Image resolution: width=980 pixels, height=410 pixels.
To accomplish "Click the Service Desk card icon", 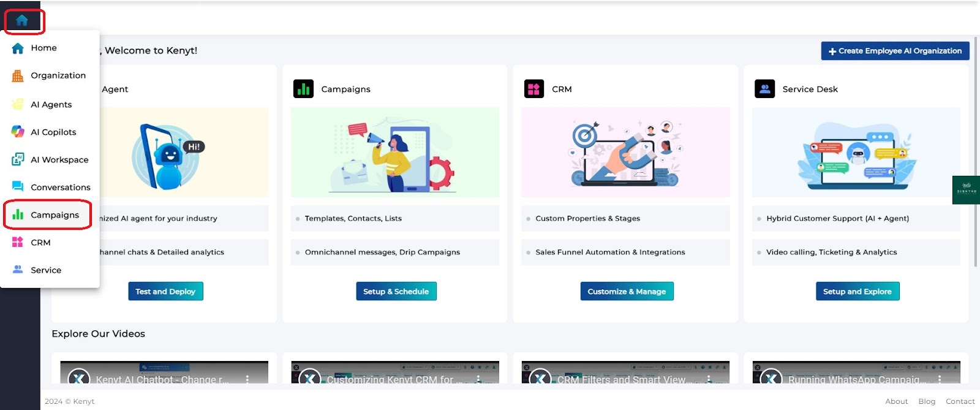I will click(764, 89).
